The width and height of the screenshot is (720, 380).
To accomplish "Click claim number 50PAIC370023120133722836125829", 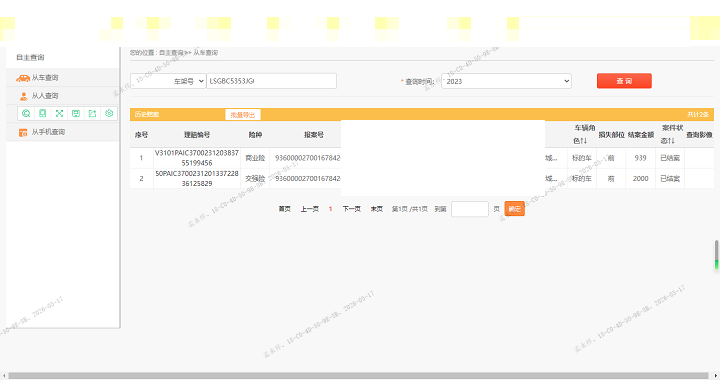I will (x=197, y=179).
